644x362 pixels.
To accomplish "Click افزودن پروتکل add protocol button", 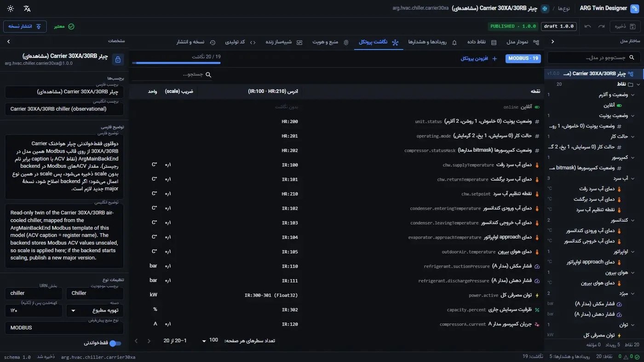I will coord(479,59).
